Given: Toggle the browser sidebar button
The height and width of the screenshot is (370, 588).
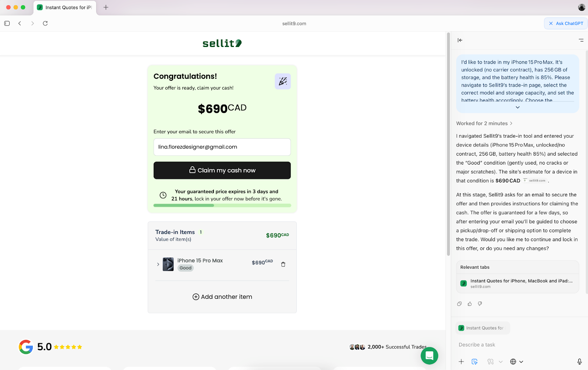Looking at the screenshot, I should [7, 23].
